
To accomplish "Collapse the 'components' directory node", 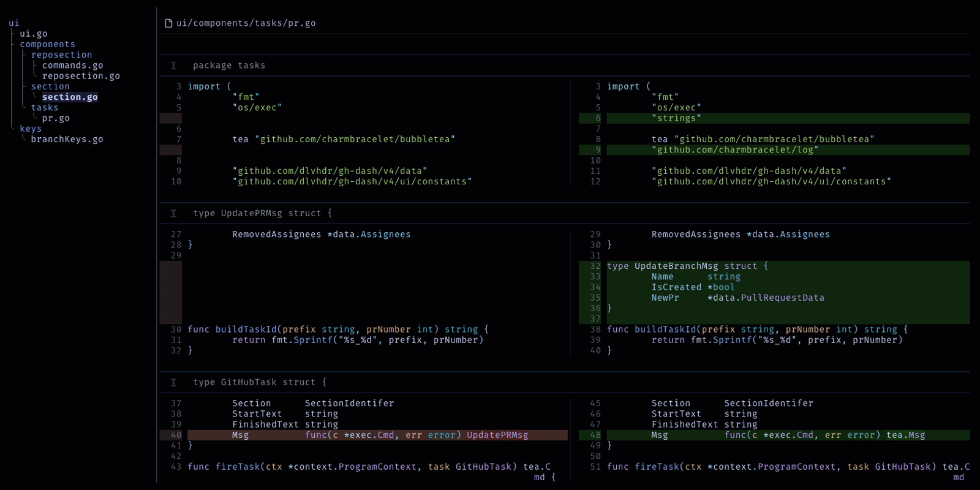I will click(47, 44).
